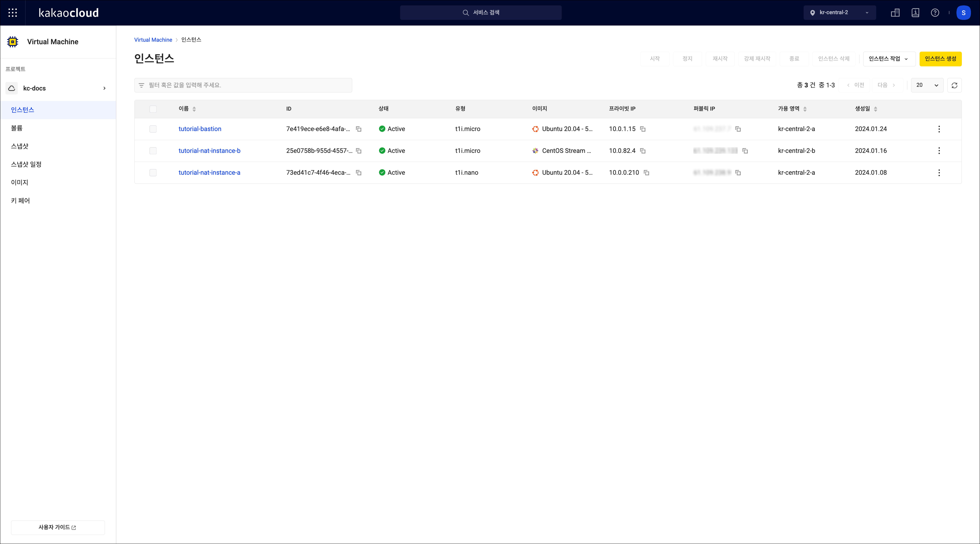Open the kr-central-2 region dropdown
Screen dimensions: 980x544
(x=840, y=13)
